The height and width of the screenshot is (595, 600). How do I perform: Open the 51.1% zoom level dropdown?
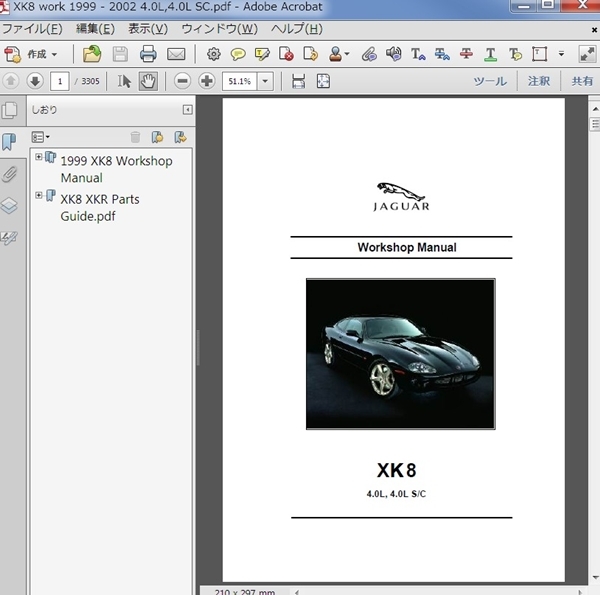pyautogui.click(x=266, y=82)
